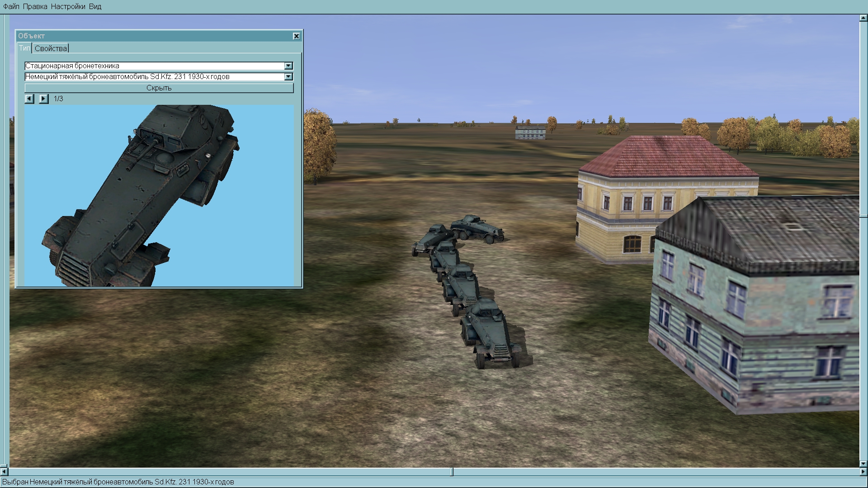Viewport: 868px width, 488px height.
Task: Open the Правка menu
Action: (35, 7)
